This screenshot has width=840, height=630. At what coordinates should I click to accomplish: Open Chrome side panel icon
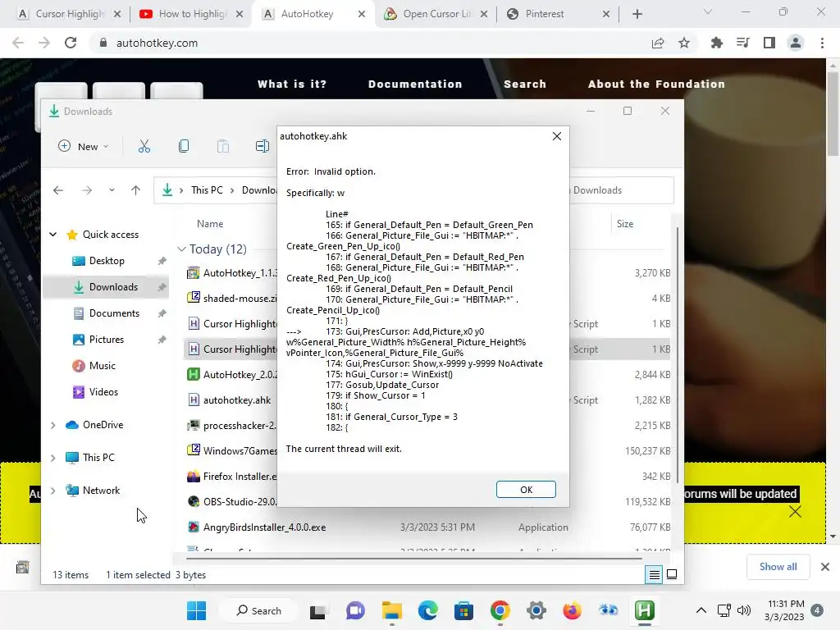(769, 43)
